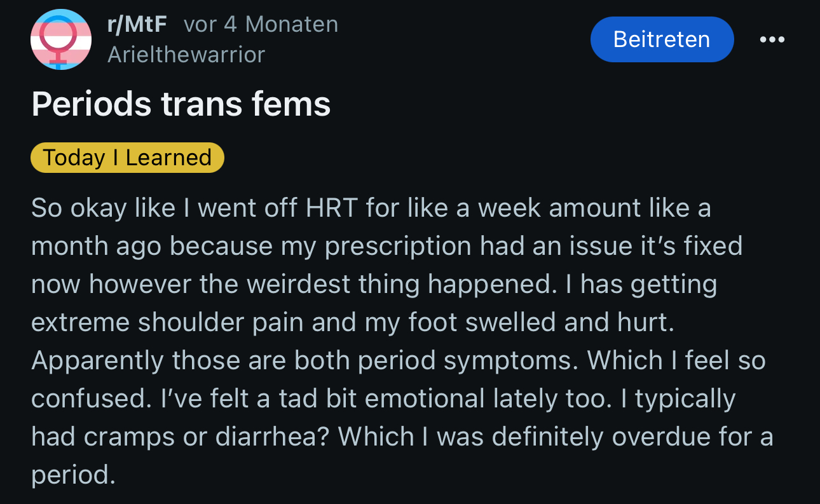
Task: Click the line starting 'had cramps or'
Action: click(402, 437)
